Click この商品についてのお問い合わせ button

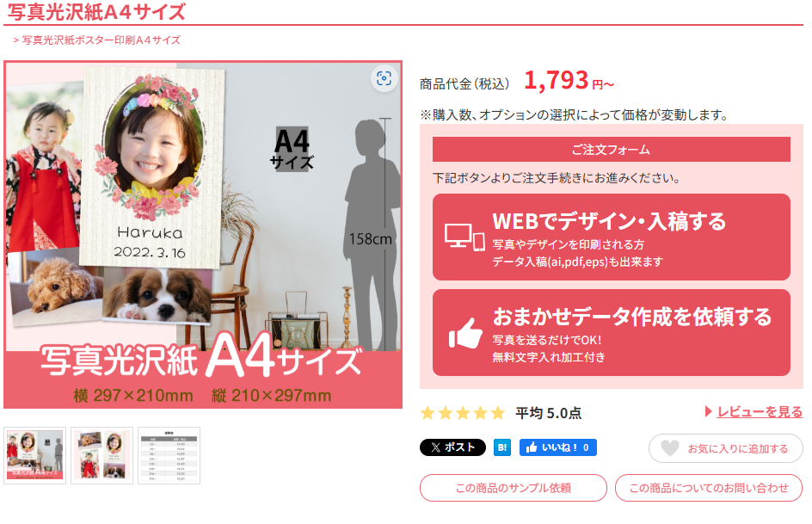[x=709, y=488]
